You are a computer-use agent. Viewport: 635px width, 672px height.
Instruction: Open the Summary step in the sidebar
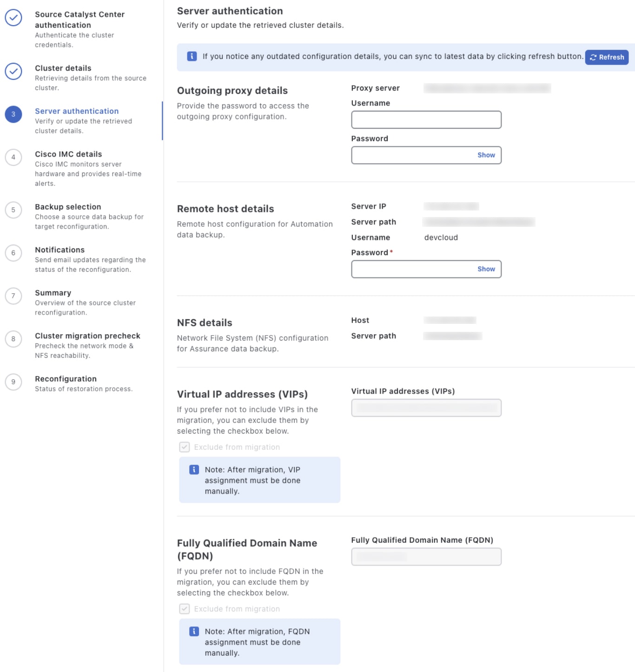(x=53, y=293)
